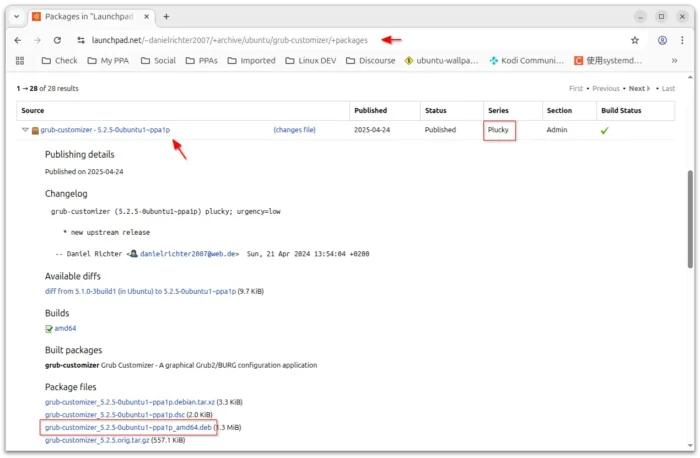700x458 pixels.
Task: Open the browser profile icon
Action: (x=662, y=40)
